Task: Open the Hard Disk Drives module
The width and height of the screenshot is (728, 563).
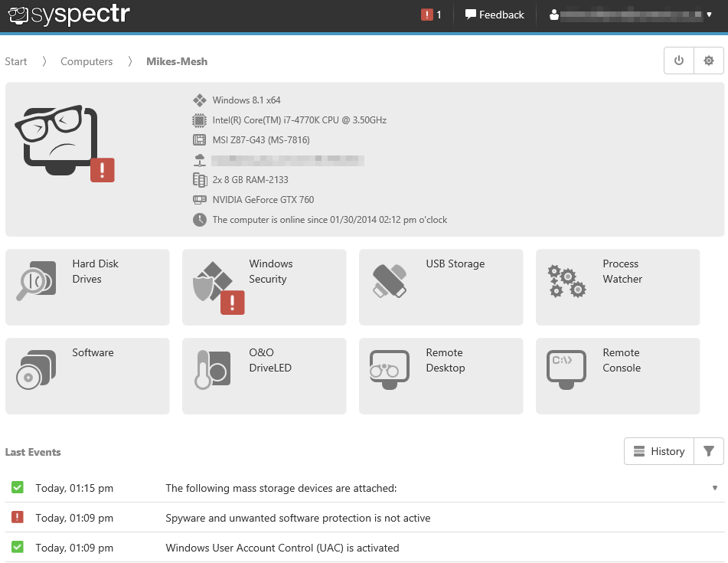Action: coord(87,287)
